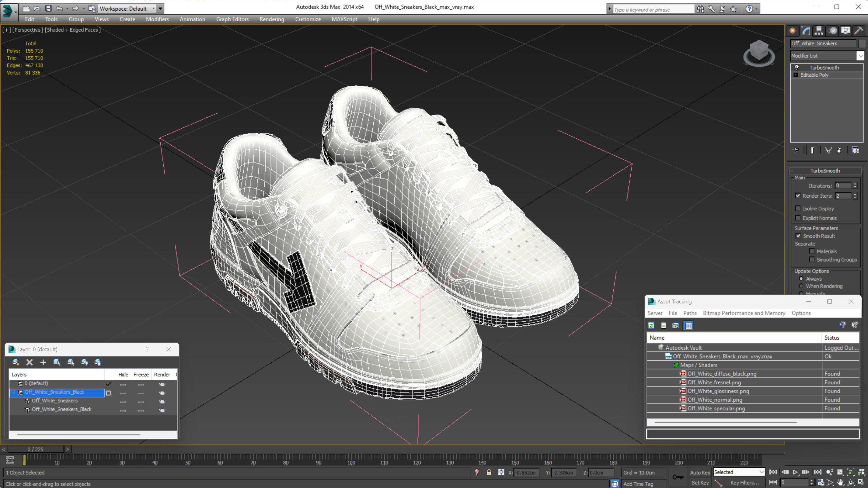Click the search keyword input field
Viewport: 868px width, 488px height.
(654, 9)
